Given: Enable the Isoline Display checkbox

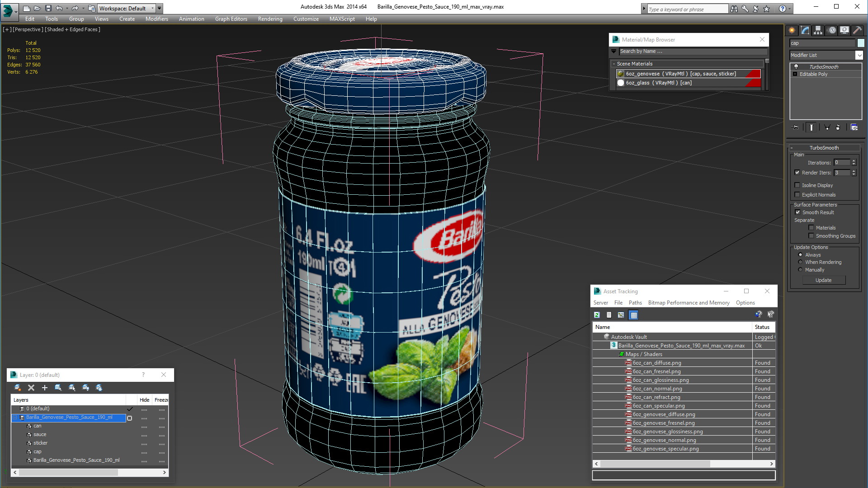Looking at the screenshot, I should pos(797,185).
